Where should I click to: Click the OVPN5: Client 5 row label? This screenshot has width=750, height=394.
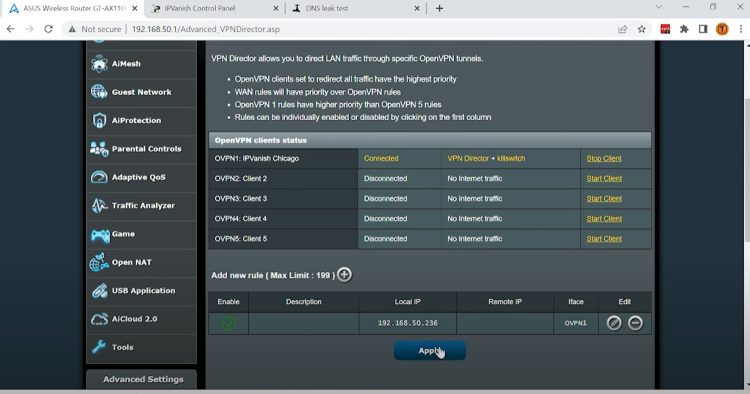241,239
